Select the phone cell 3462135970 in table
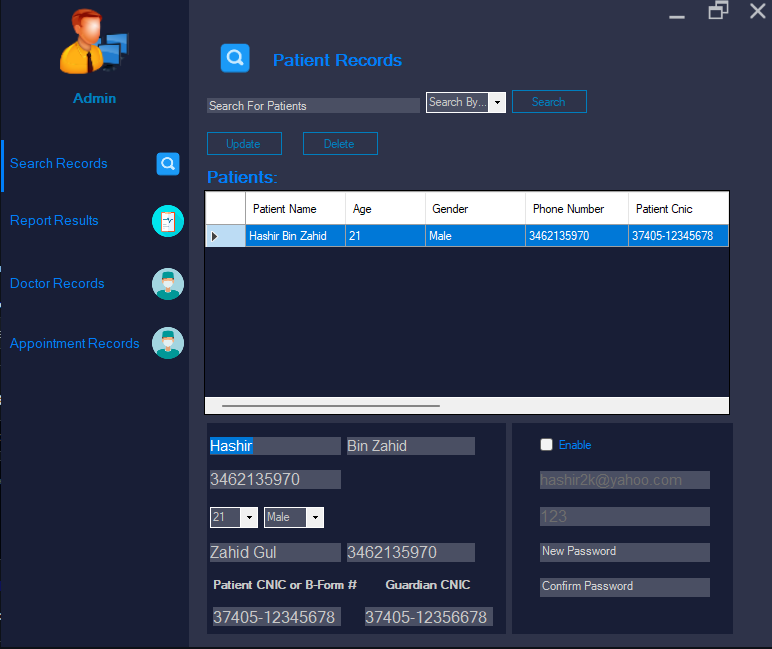This screenshot has width=772, height=649. click(x=577, y=236)
